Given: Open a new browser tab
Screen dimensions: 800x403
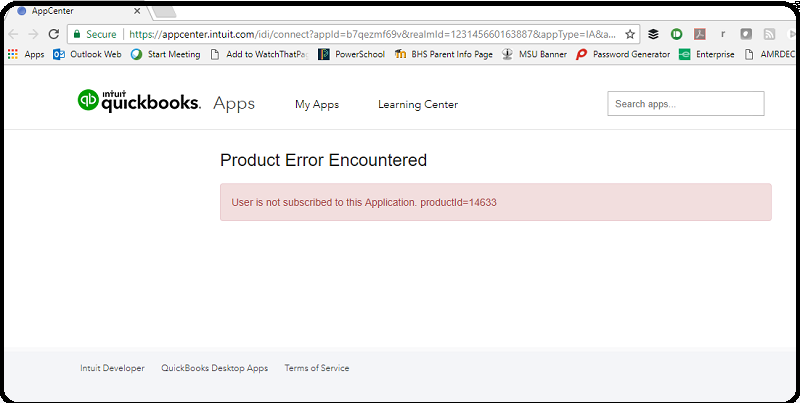Looking at the screenshot, I should 163,11.
